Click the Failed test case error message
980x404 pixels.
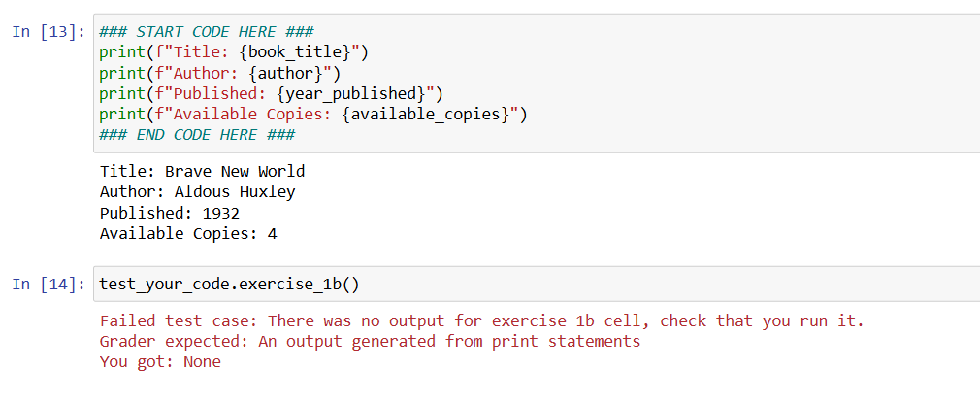point(482,321)
